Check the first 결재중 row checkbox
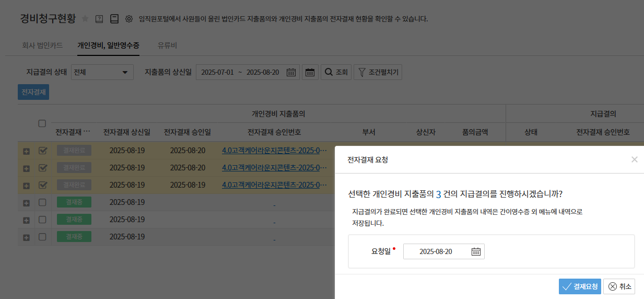 point(43,202)
